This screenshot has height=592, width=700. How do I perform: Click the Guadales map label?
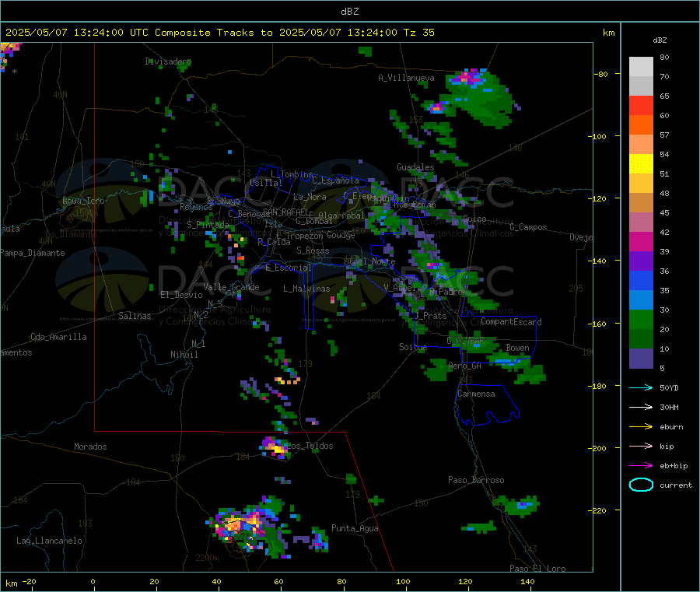(x=415, y=167)
